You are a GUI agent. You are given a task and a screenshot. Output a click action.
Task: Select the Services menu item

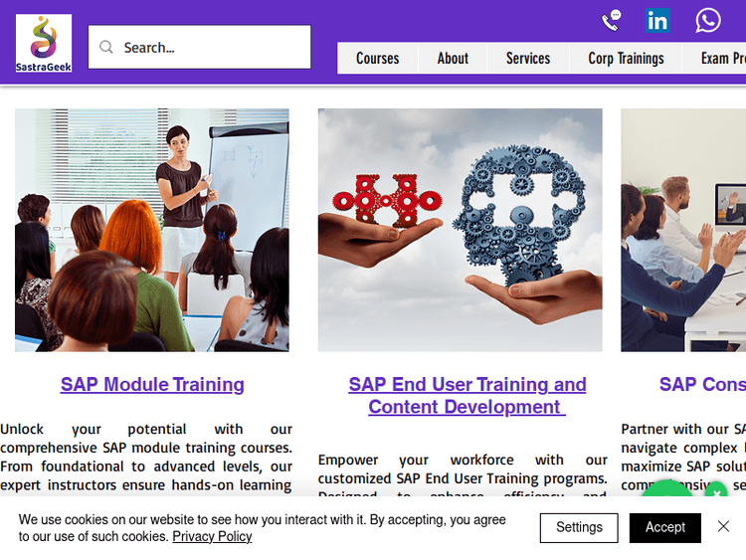(x=527, y=58)
